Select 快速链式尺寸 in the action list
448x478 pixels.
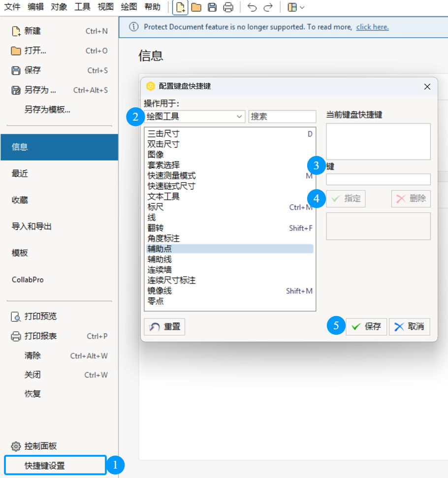point(230,186)
